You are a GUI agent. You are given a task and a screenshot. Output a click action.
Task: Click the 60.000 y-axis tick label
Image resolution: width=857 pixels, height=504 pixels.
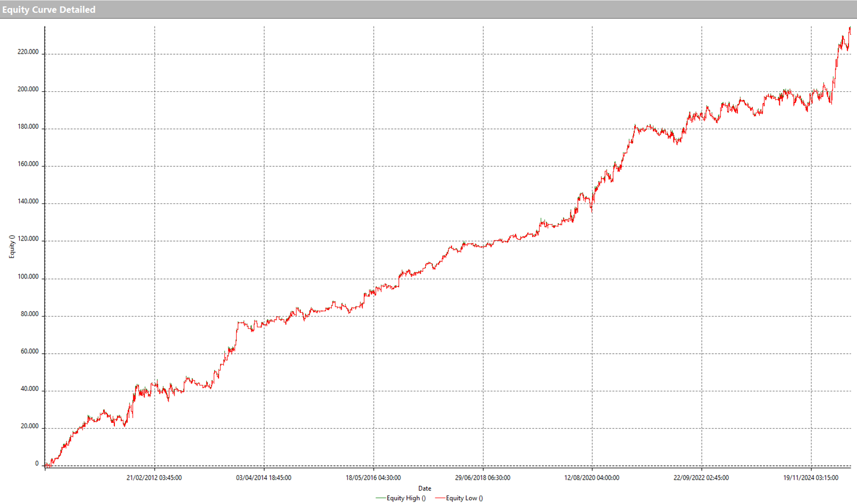pyautogui.click(x=30, y=352)
